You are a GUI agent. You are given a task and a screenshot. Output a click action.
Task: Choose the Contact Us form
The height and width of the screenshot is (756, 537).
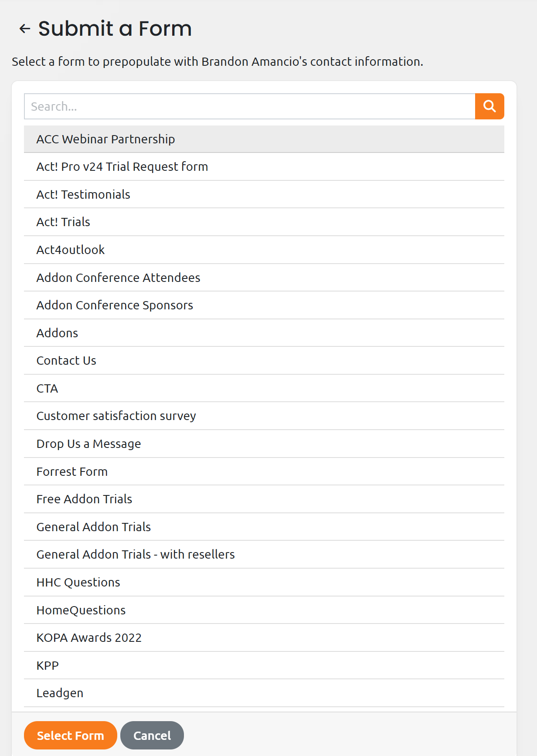[264, 360]
